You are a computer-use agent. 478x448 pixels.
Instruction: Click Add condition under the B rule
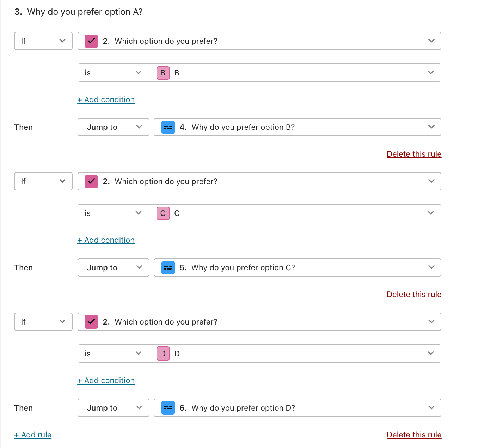(106, 100)
